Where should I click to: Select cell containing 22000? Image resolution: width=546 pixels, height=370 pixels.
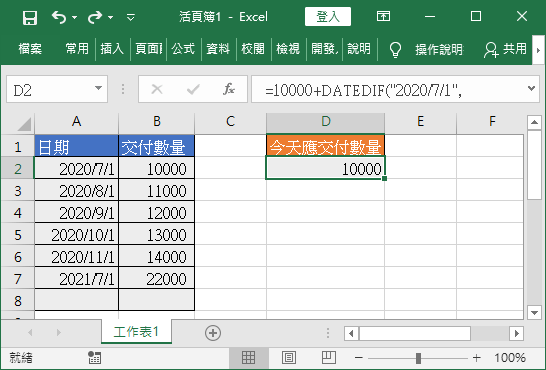157,278
